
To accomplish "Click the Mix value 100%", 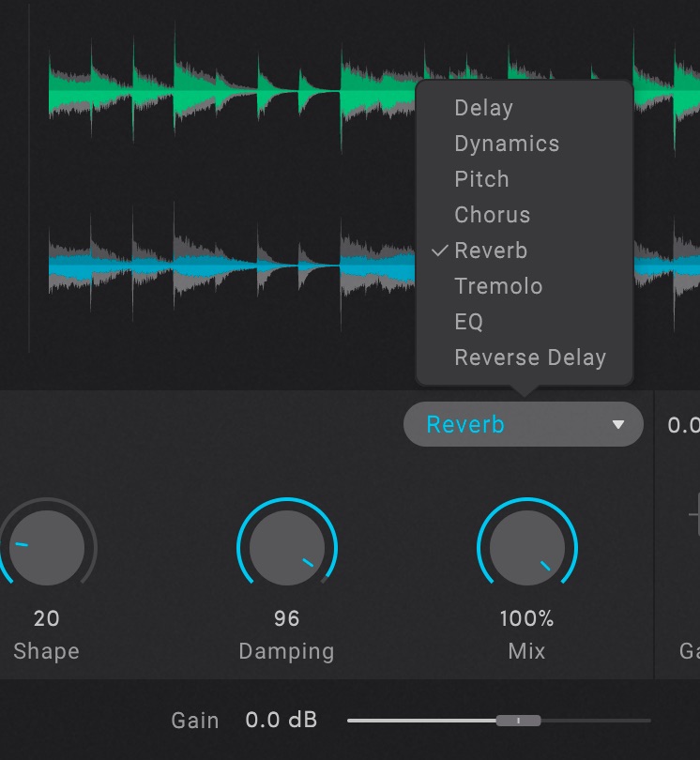I will 527,618.
